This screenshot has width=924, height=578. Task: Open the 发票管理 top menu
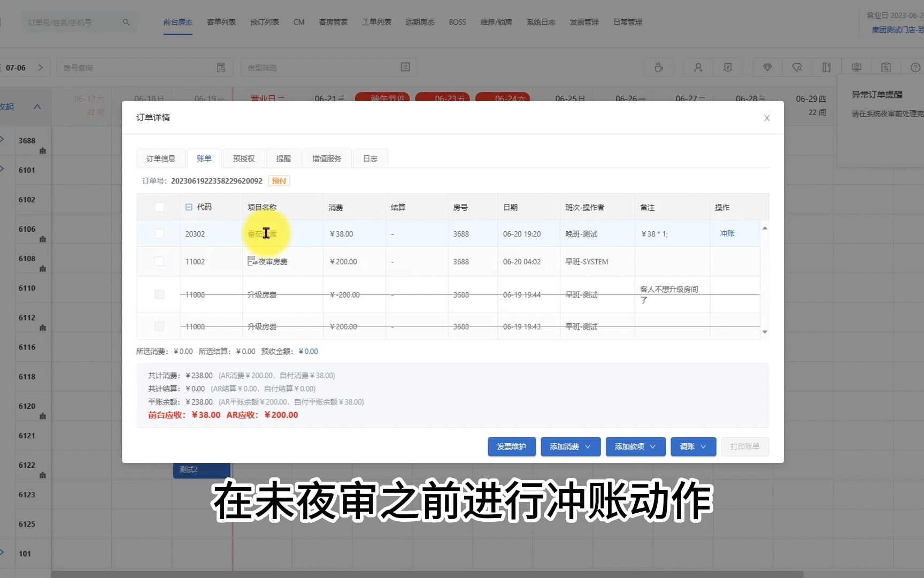coord(584,22)
